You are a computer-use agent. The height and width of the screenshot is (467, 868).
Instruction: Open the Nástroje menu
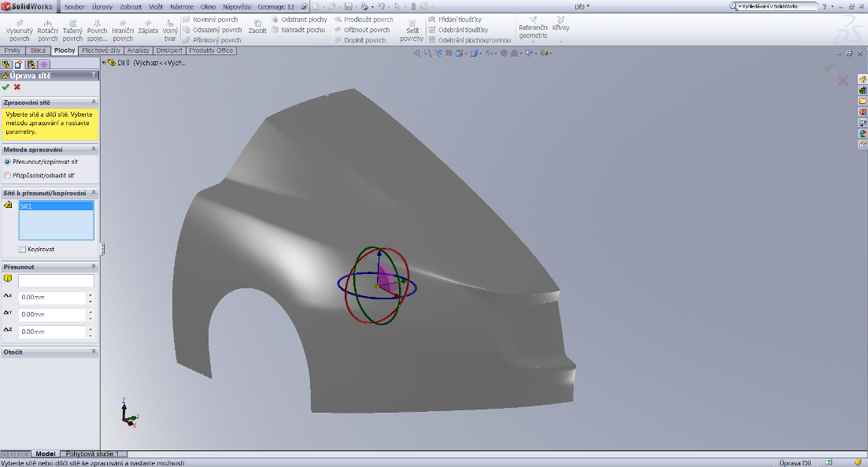(182, 6)
